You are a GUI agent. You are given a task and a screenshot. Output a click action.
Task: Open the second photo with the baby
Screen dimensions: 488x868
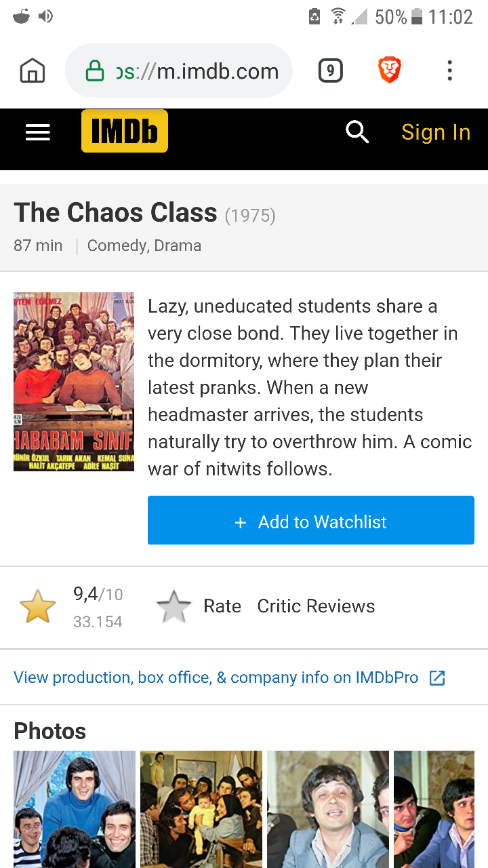[201, 808]
